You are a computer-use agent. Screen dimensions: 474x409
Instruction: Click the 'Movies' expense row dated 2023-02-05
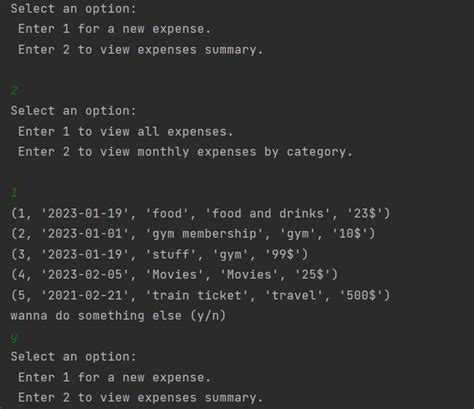click(174, 275)
